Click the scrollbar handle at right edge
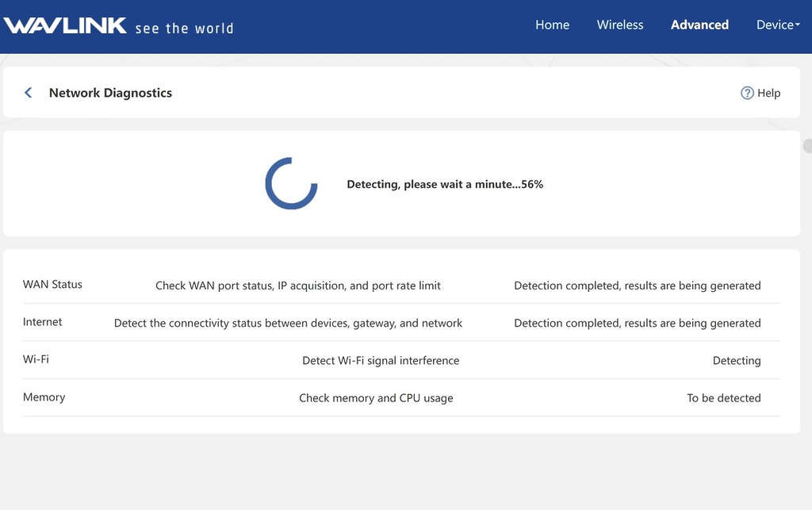812x510 pixels. pyautogui.click(x=807, y=146)
